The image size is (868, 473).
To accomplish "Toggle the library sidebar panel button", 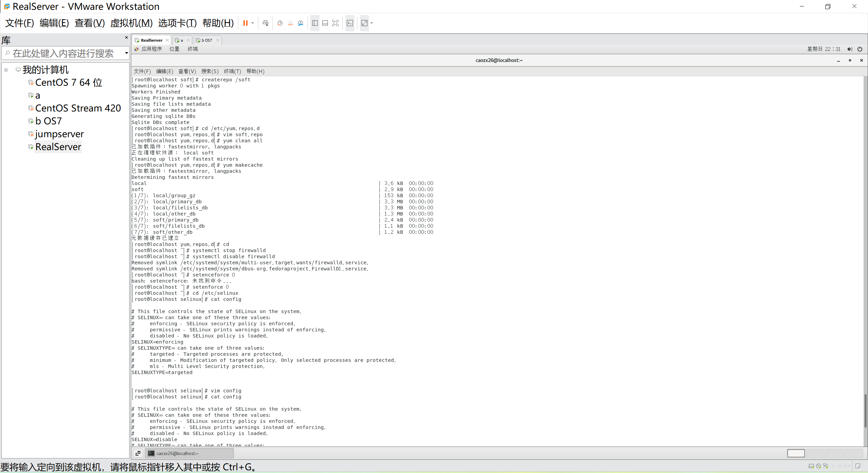I will [x=315, y=23].
